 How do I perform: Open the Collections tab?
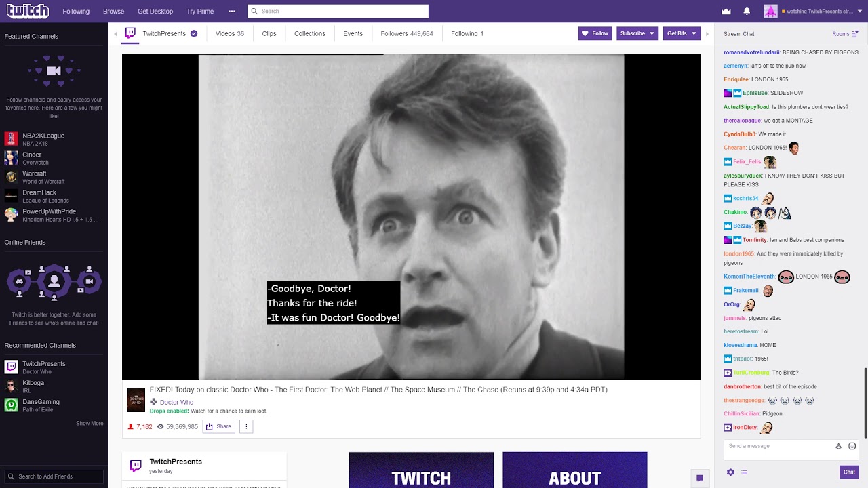point(310,33)
